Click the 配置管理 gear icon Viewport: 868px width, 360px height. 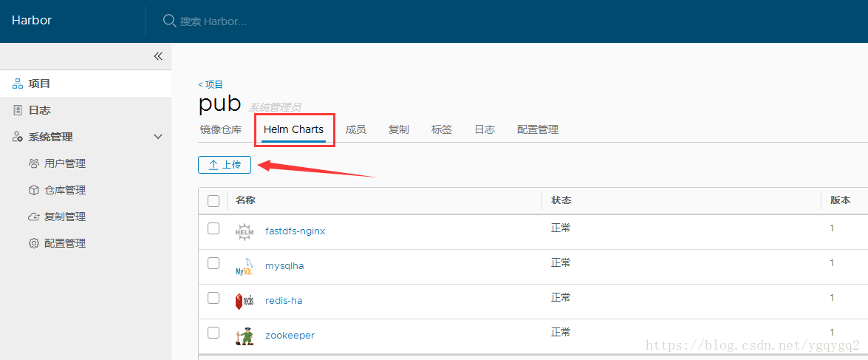click(34, 243)
